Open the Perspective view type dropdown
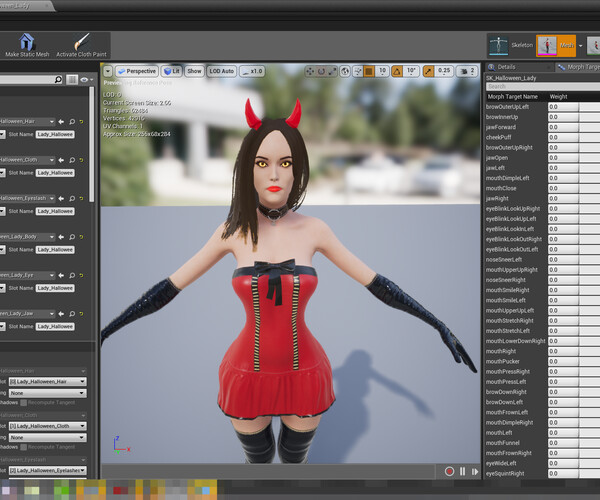This screenshot has height=500, width=600. (137, 71)
